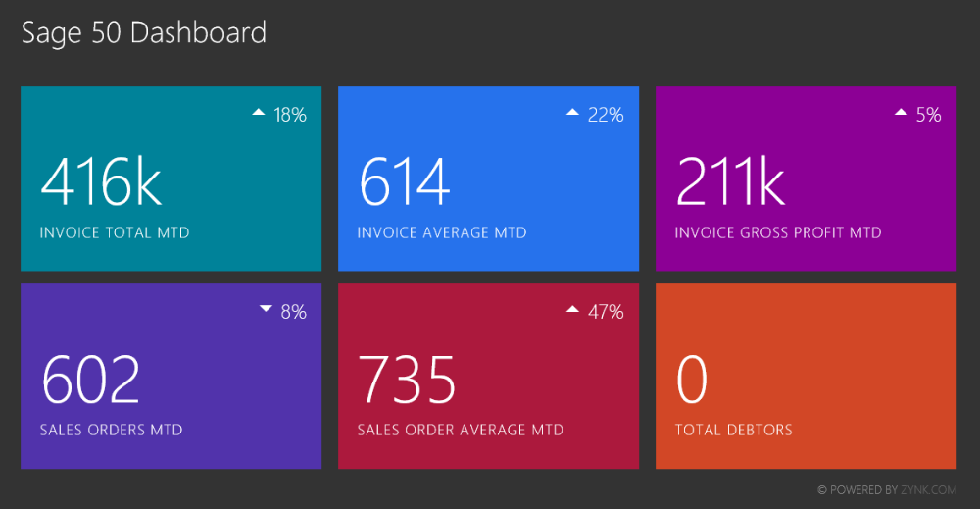The width and height of the screenshot is (980, 509).
Task: Select the Sales Order Average MTD tile
Action: [488, 376]
